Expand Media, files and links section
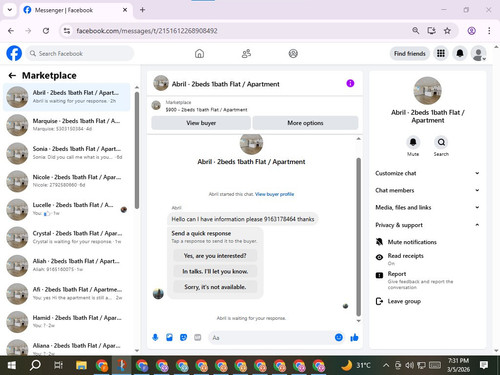Viewport: 500px width, 375px height. point(428,207)
